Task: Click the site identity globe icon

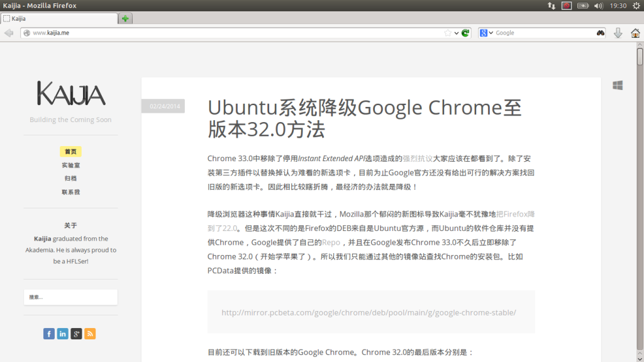Action: [x=26, y=33]
